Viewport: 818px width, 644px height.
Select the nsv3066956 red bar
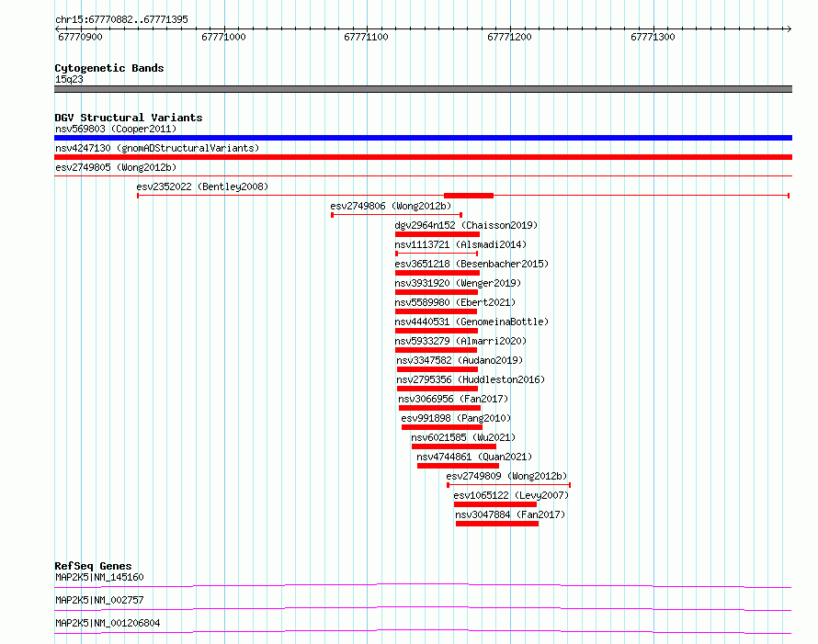tap(439, 408)
